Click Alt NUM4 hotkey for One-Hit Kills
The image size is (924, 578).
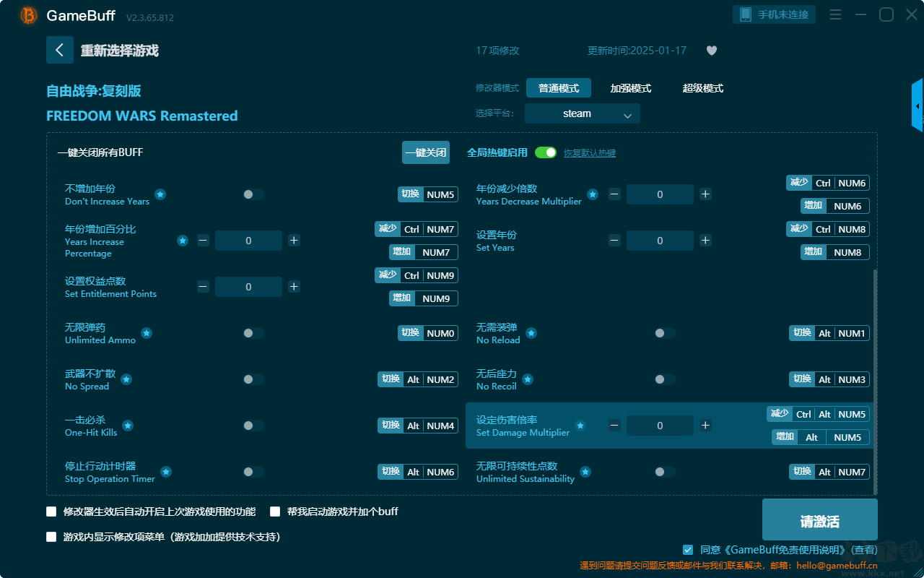pyautogui.click(x=418, y=426)
